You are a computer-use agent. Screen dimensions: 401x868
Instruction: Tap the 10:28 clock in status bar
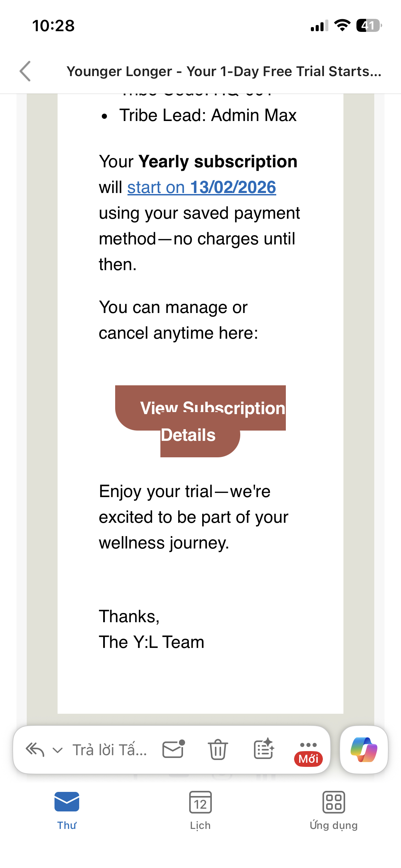click(x=53, y=26)
